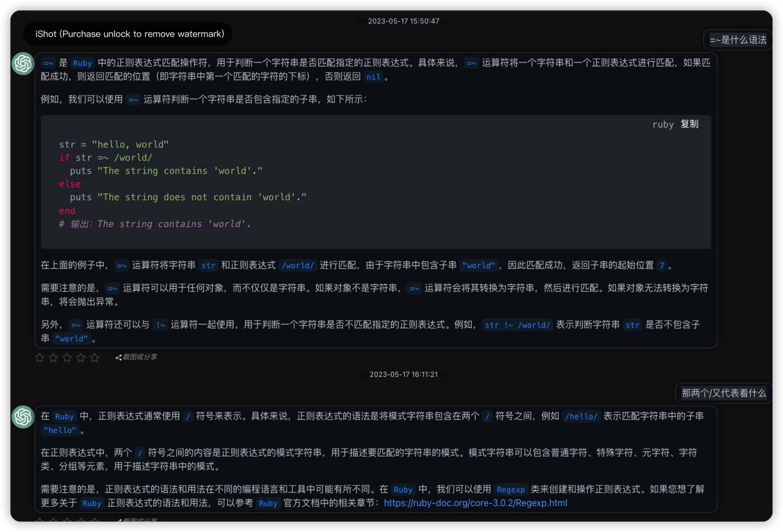This screenshot has height=532, width=783.
Task: Click the 15:50:47 timestamp at the top
Action: point(404,21)
